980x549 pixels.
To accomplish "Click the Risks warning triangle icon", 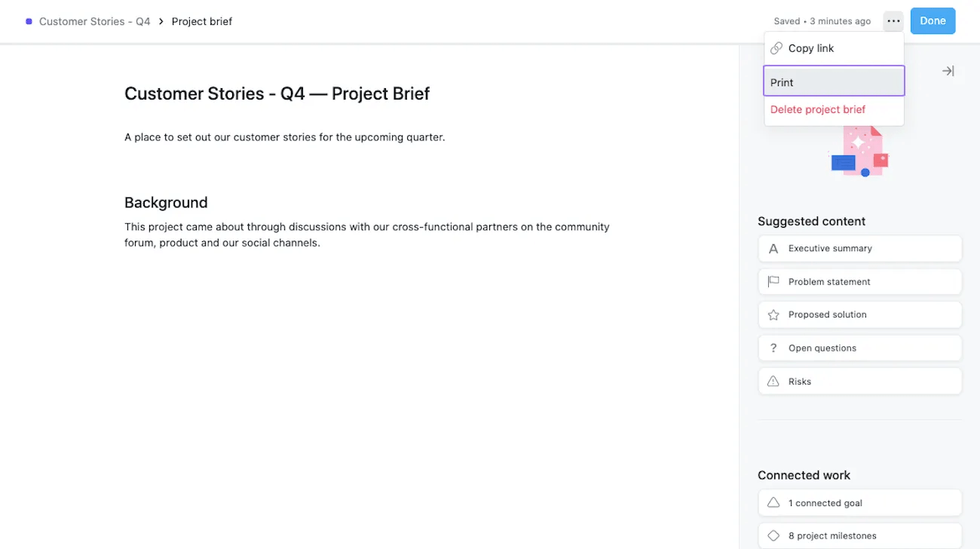I will click(x=773, y=381).
